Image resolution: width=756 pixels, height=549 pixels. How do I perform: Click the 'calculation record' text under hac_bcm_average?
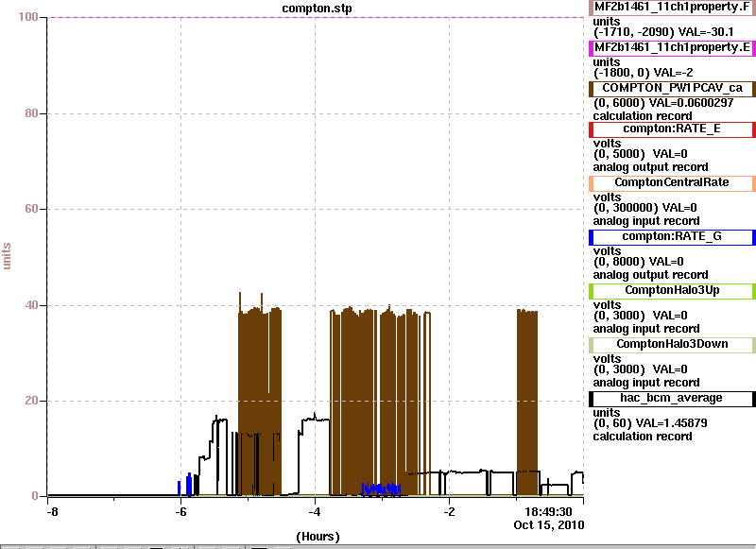point(643,437)
